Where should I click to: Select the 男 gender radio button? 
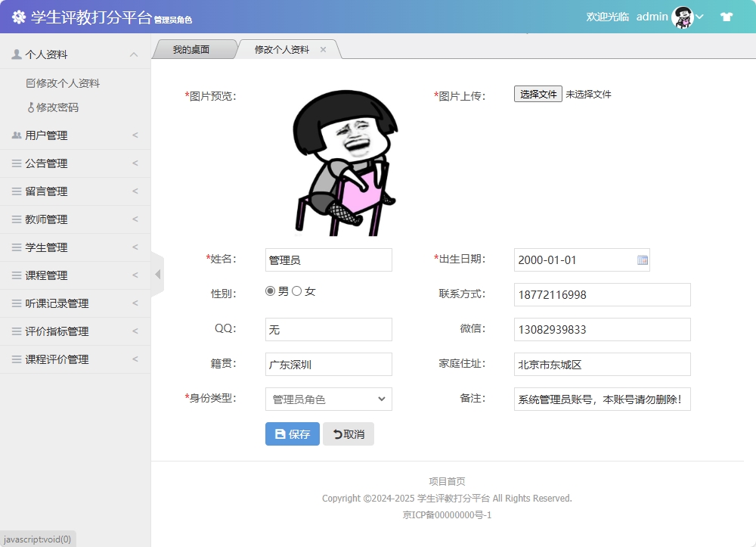click(x=270, y=290)
